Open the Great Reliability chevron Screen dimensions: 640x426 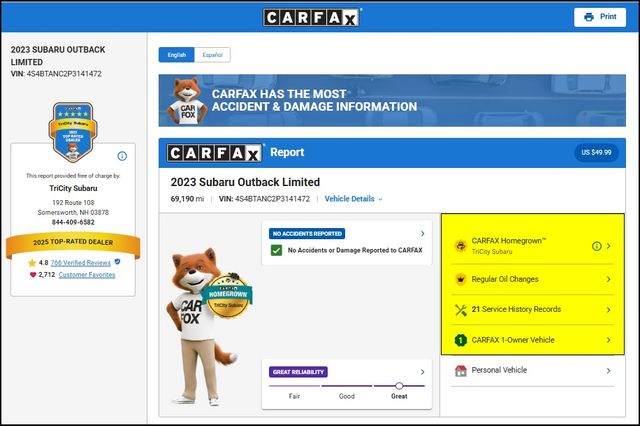pyautogui.click(x=422, y=372)
